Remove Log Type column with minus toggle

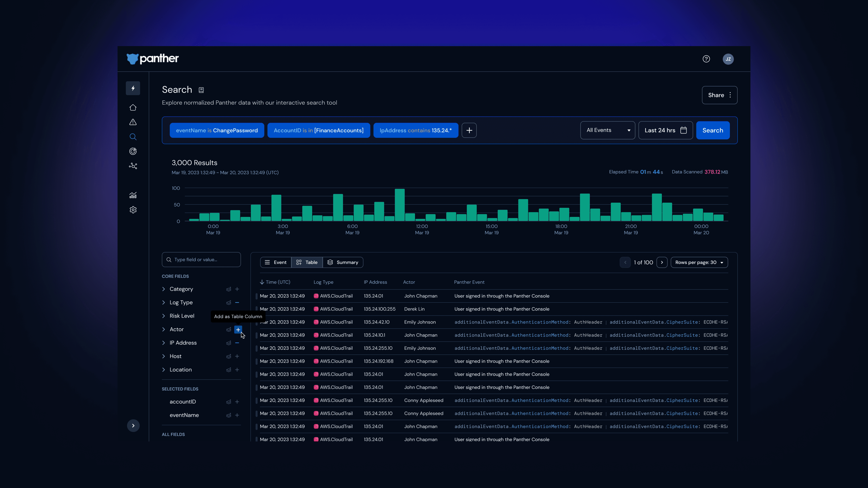(x=237, y=303)
